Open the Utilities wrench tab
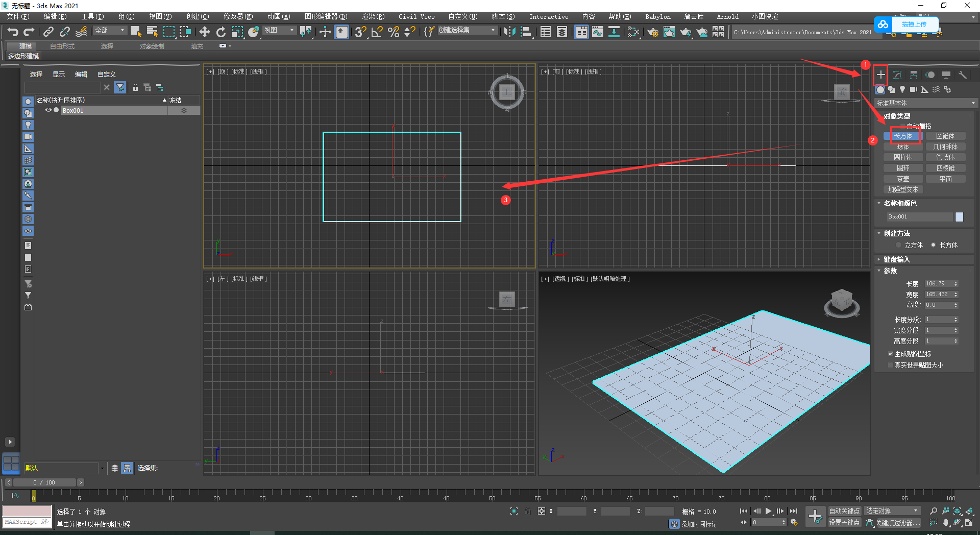Screen dimensions: 980x535 [963, 75]
